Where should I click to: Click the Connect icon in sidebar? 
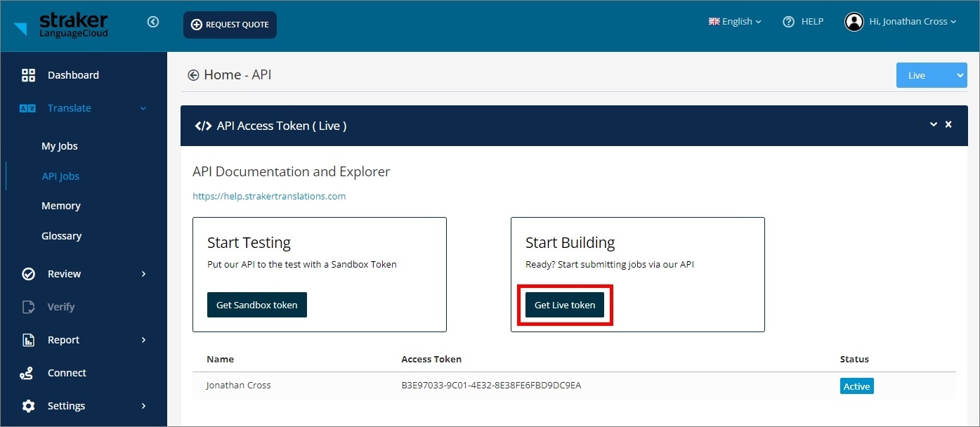point(27,373)
